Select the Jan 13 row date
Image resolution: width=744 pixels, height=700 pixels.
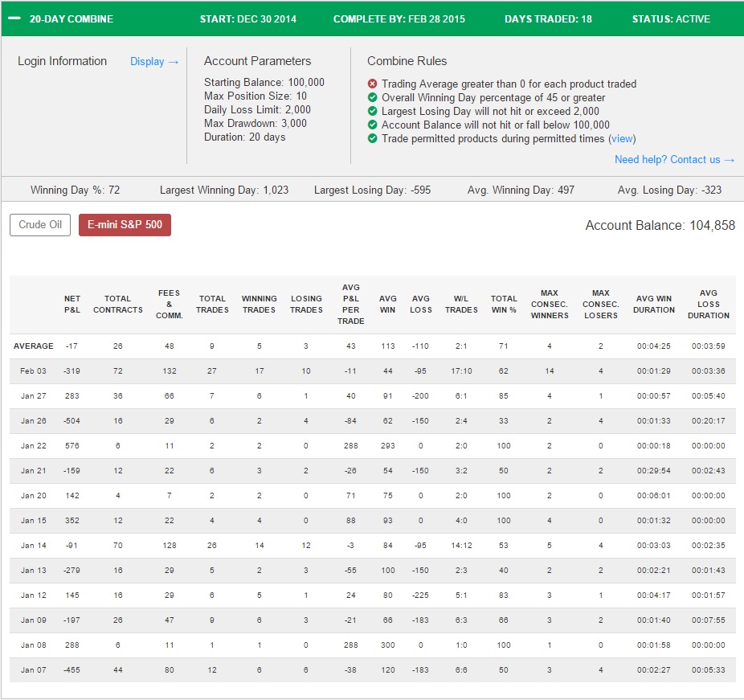[33, 571]
